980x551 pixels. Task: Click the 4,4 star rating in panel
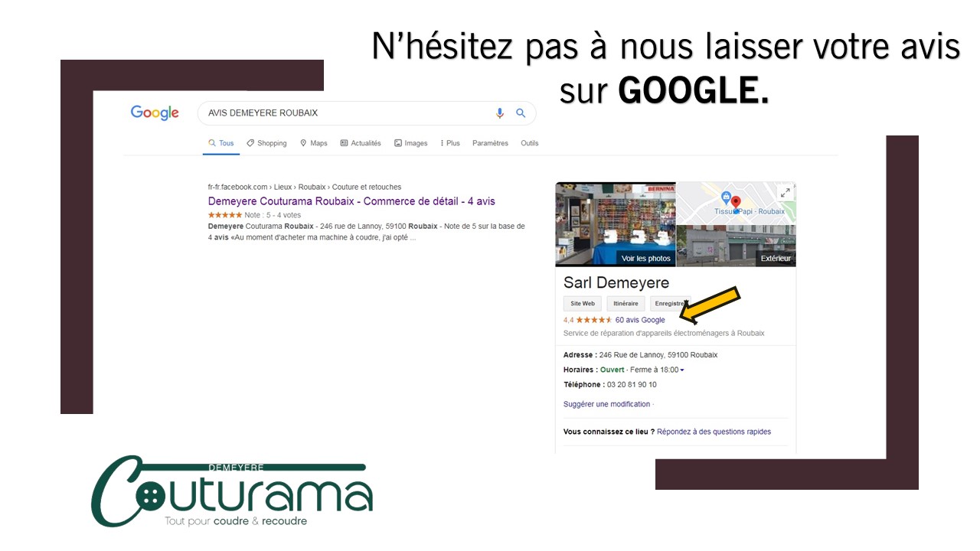587,320
